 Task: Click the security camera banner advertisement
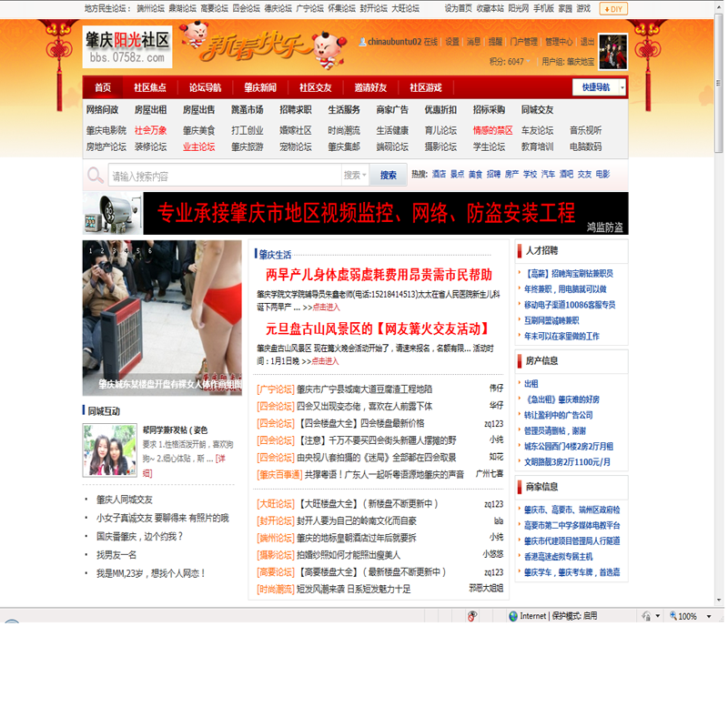coord(356,213)
